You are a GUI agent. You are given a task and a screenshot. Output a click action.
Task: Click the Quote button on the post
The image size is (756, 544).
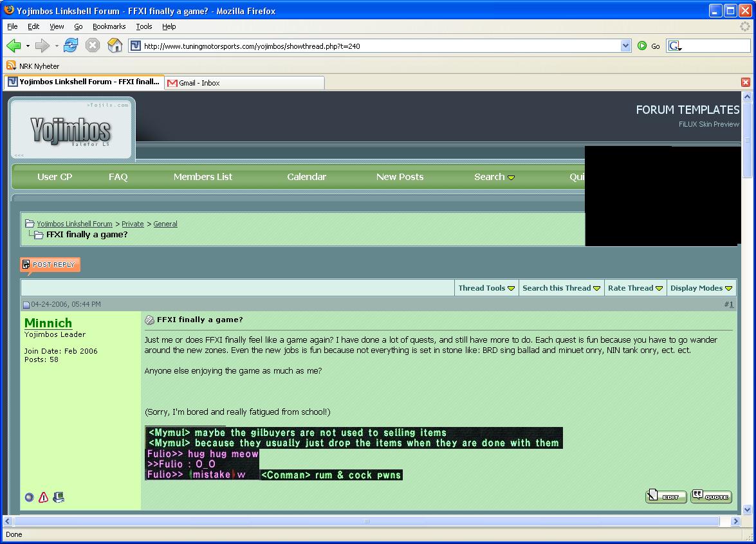tap(711, 496)
